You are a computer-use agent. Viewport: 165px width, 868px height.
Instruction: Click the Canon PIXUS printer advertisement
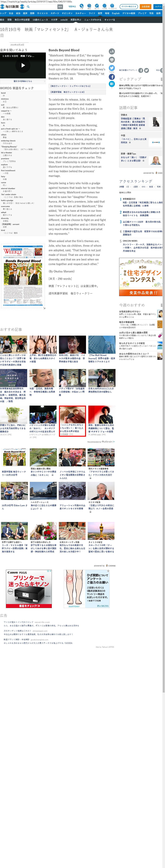tap(29, 589)
